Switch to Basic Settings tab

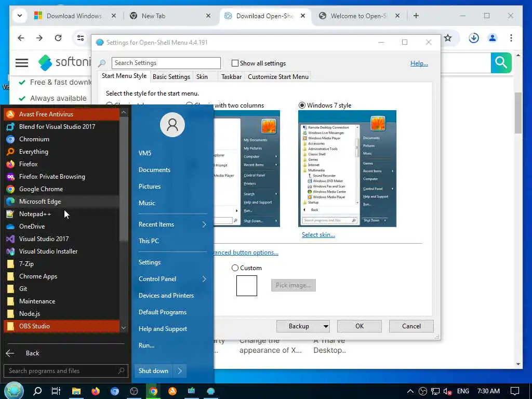(x=171, y=77)
